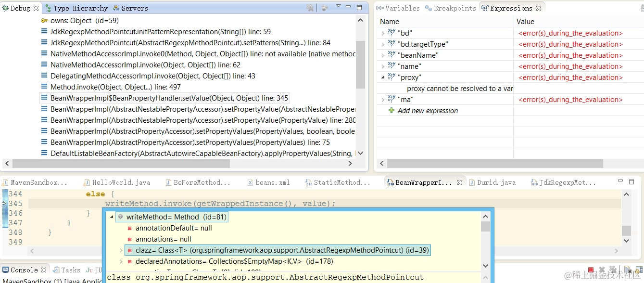Image resolution: width=644 pixels, height=283 pixels.
Task: Click the watch expression icon for "ma"
Action: point(391,99)
